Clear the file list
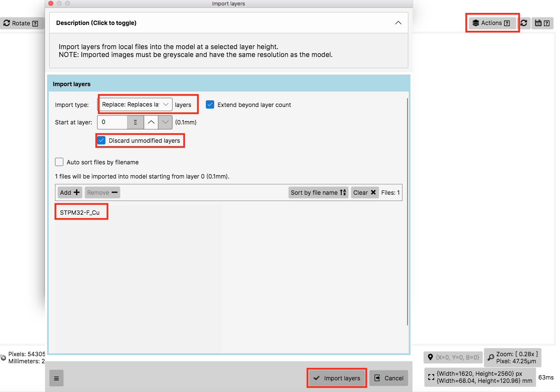The height and width of the screenshot is (392, 560). (x=365, y=192)
